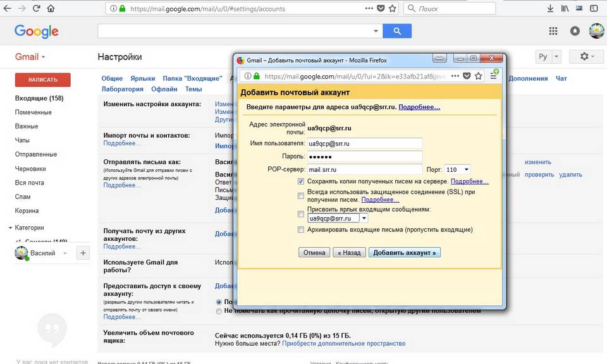Click the Добавить аккаунт button

pos(405,253)
